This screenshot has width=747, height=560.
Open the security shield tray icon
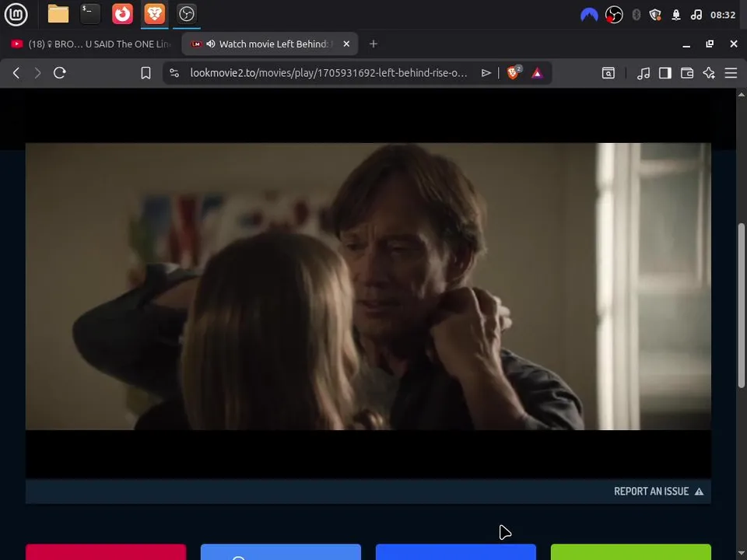click(655, 15)
